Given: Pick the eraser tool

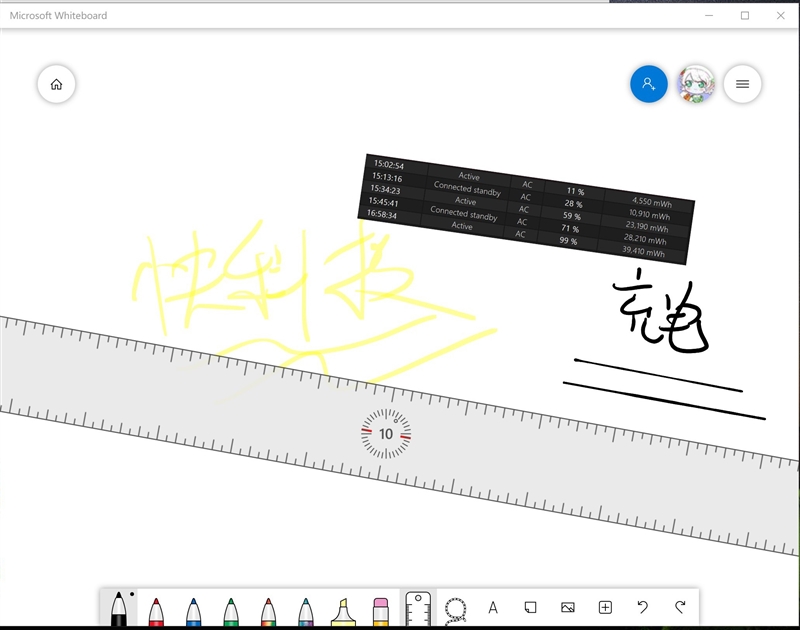Looking at the screenshot, I should pyautogui.click(x=380, y=608).
